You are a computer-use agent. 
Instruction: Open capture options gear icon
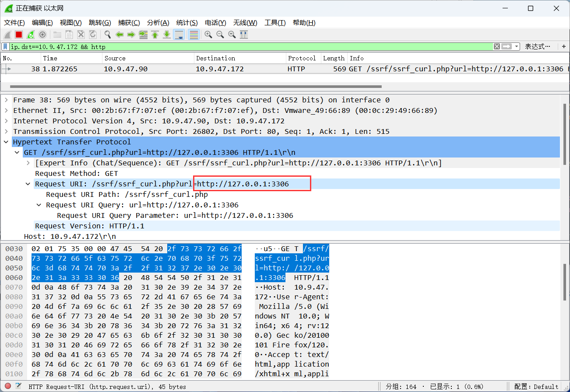click(x=42, y=35)
